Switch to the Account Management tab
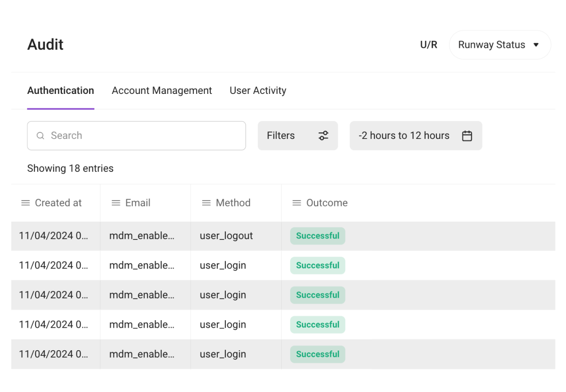The image size is (566, 392). 162,91
